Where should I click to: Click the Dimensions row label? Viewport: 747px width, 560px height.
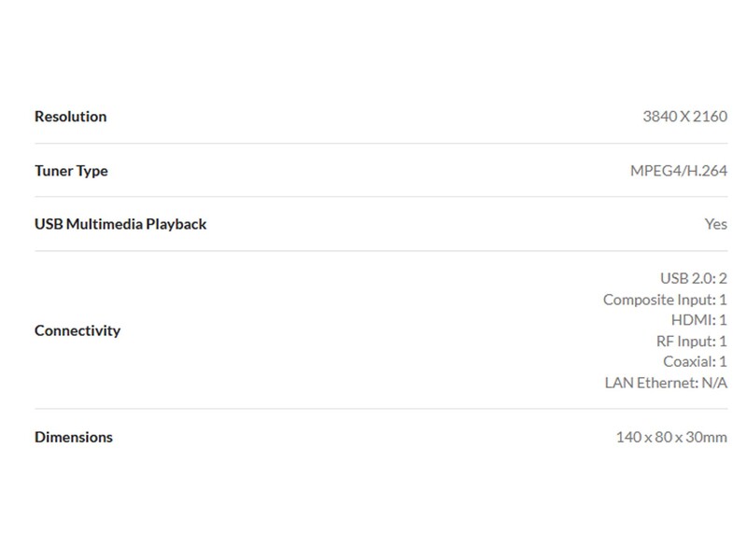[x=74, y=437]
